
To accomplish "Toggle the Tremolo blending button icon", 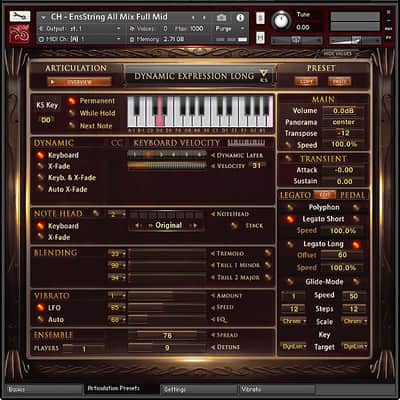I will (268, 253).
